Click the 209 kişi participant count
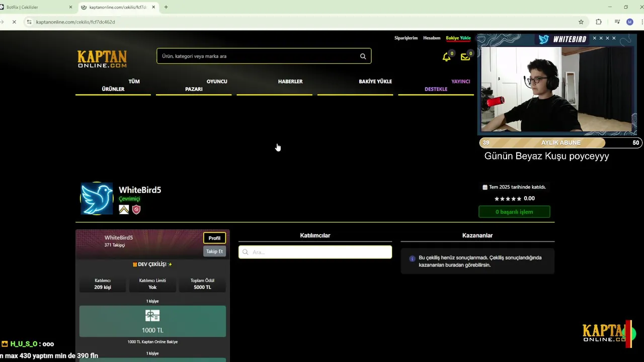 [x=103, y=288]
